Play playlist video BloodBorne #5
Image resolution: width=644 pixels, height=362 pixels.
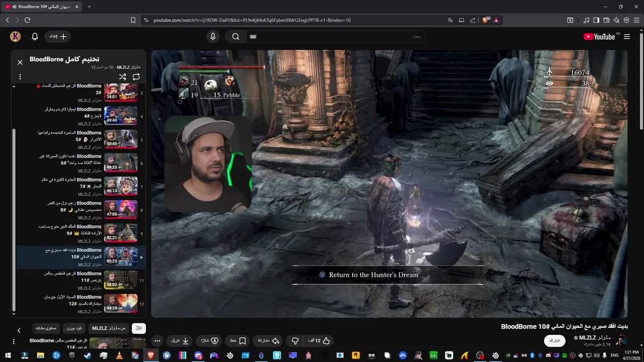(x=80, y=140)
